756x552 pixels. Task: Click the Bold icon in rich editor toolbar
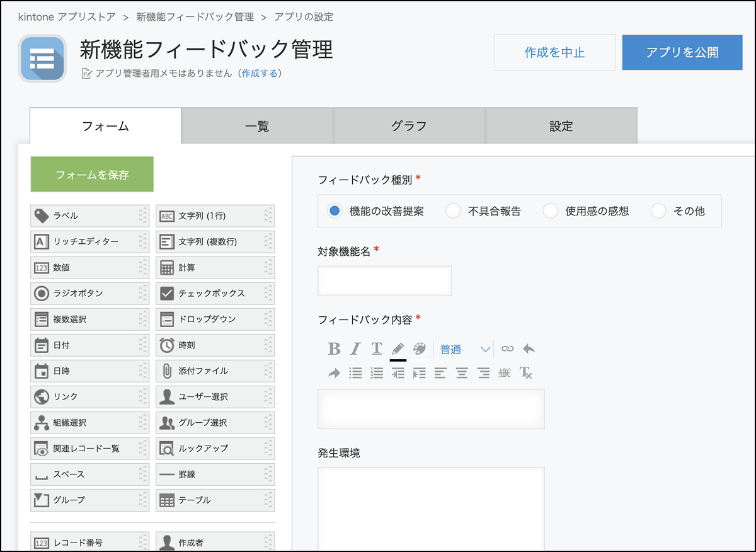[334, 349]
